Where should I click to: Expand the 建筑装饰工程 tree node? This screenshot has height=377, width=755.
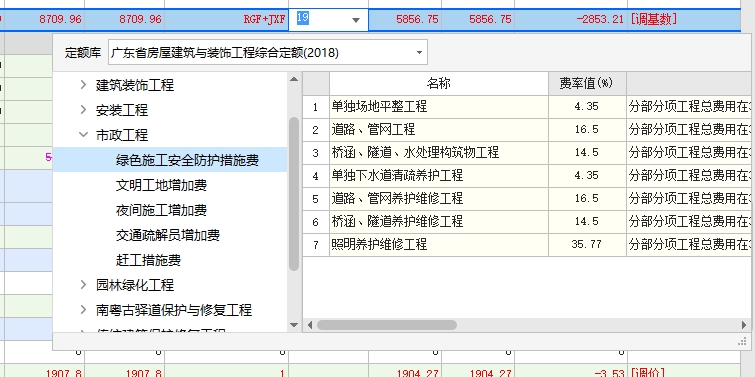click(84, 85)
